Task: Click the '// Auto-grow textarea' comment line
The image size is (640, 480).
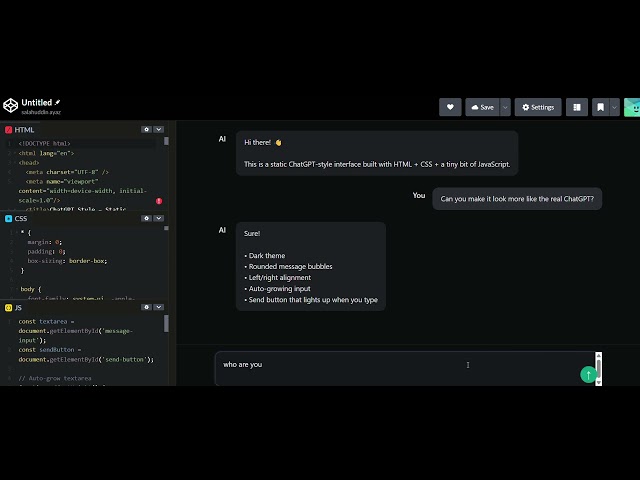Action: 55,378
